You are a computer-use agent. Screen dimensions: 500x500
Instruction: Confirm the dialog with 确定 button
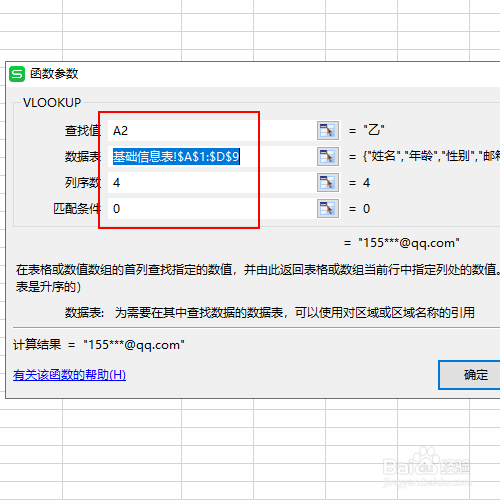click(x=469, y=375)
